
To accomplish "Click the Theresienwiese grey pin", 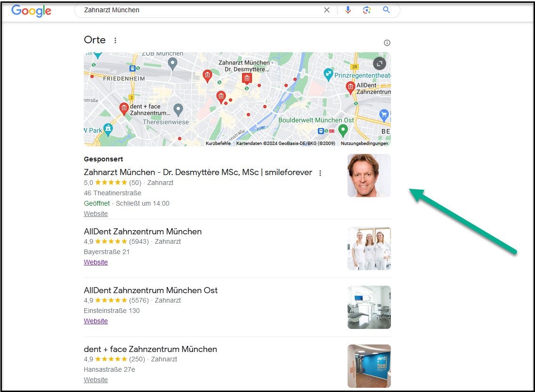I will pos(178,110).
